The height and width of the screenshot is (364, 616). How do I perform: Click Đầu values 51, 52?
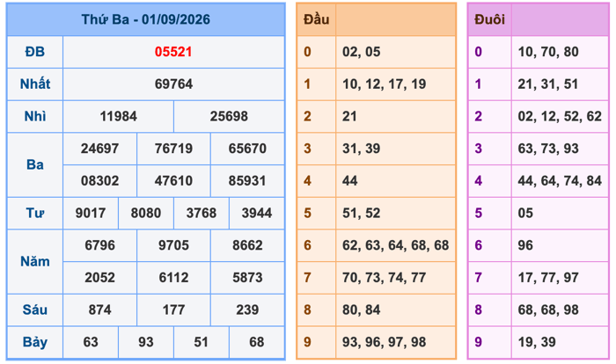pos(362,213)
